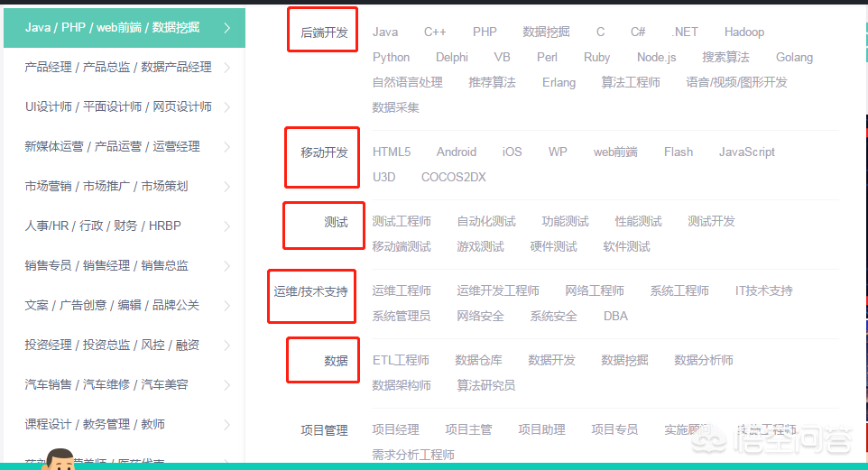The height and width of the screenshot is (470, 868).
Task: Expand 销售专员 / 销售经理 category chevron
Action: coord(227,266)
